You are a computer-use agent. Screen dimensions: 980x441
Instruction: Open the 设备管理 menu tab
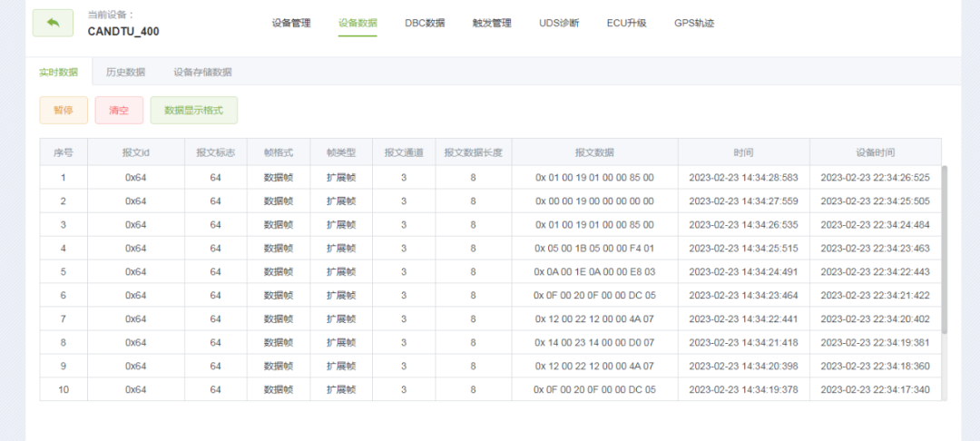click(x=291, y=24)
